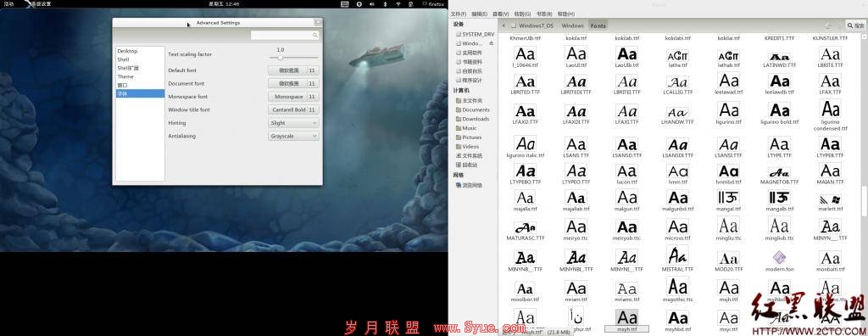Open 回收站 trash in sidebar

click(467, 165)
